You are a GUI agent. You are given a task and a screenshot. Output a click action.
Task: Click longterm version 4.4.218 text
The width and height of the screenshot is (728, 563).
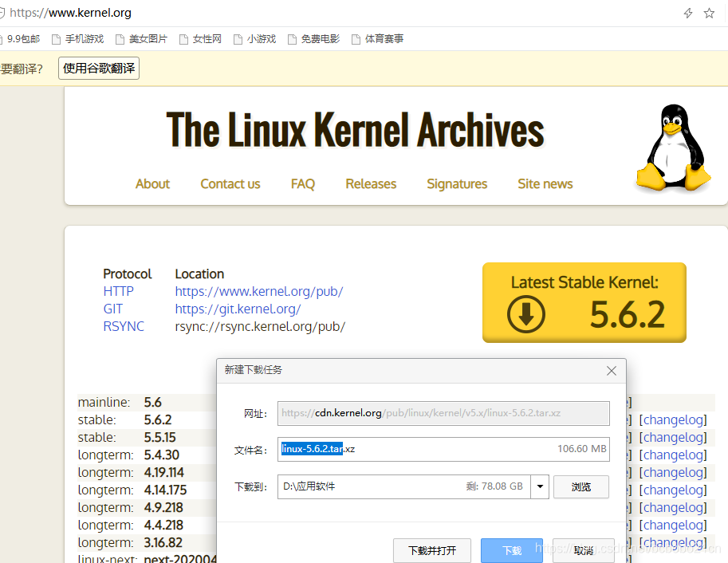[163, 526]
